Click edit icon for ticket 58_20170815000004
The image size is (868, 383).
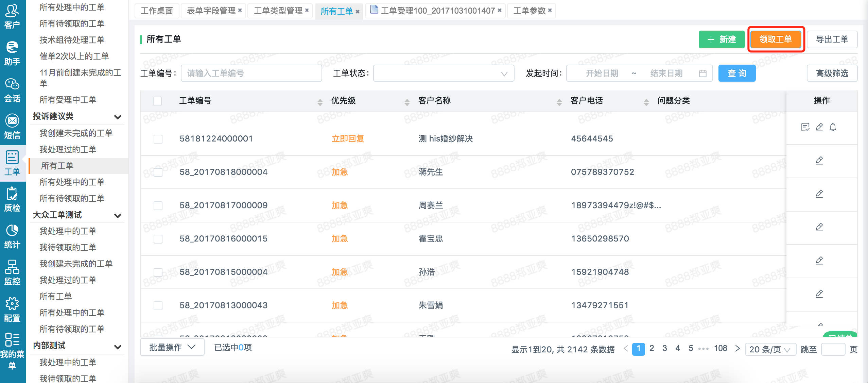point(819,260)
